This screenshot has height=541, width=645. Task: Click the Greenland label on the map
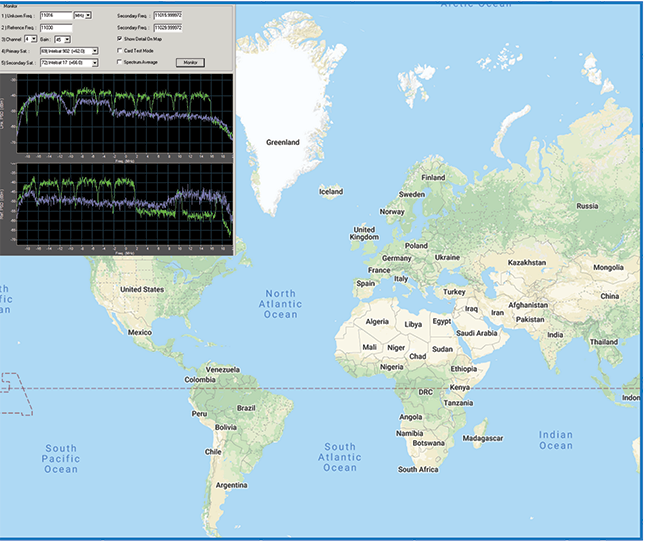pyautogui.click(x=282, y=143)
